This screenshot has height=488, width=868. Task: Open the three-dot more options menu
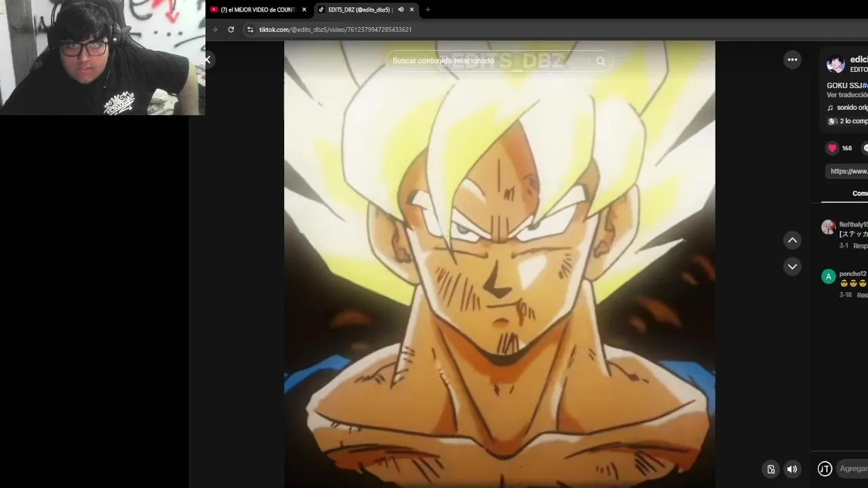[792, 60]
